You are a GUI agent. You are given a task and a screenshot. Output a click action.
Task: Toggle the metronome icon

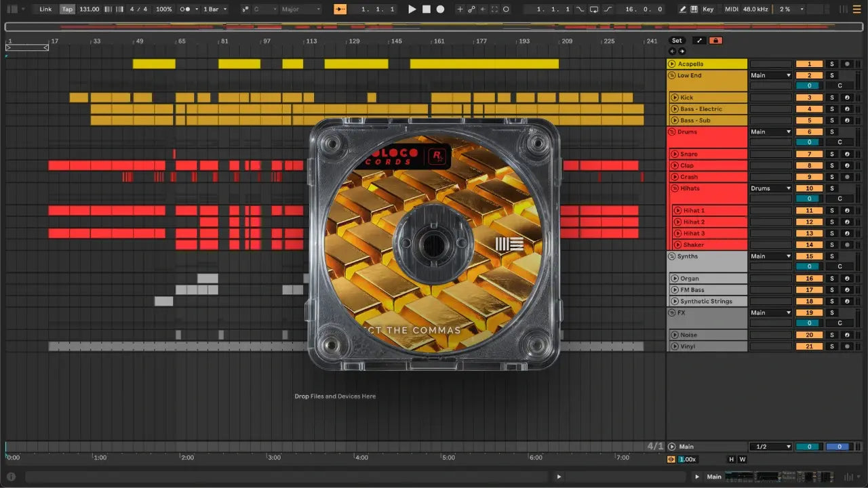(x=184, y=9)
